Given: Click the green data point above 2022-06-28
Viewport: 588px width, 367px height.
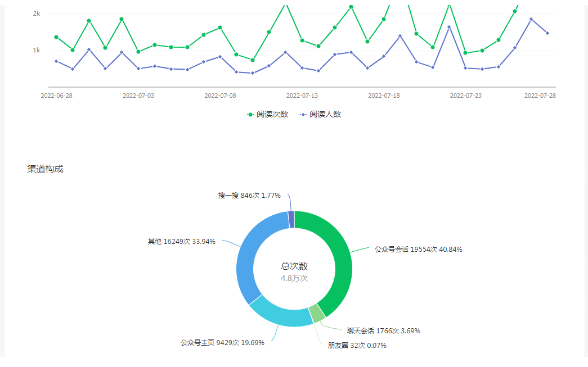Looking at the screenshot, I should click(x=56, y=37).
